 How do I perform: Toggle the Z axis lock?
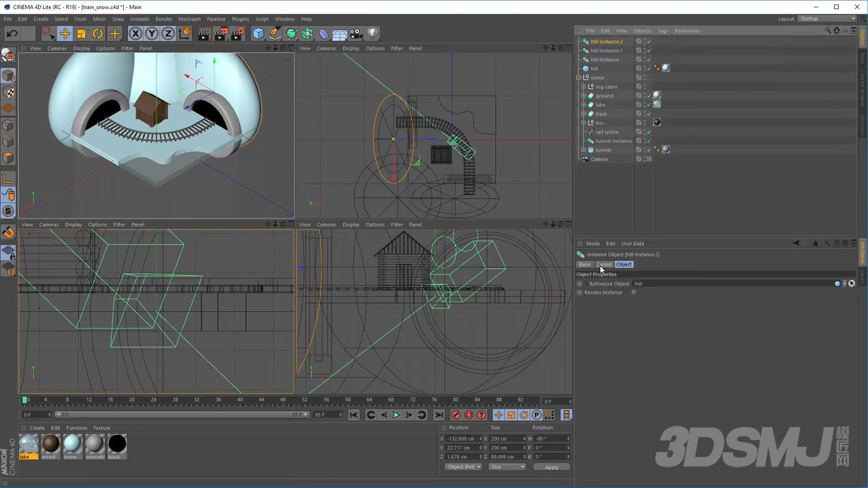tap(168, 33)
